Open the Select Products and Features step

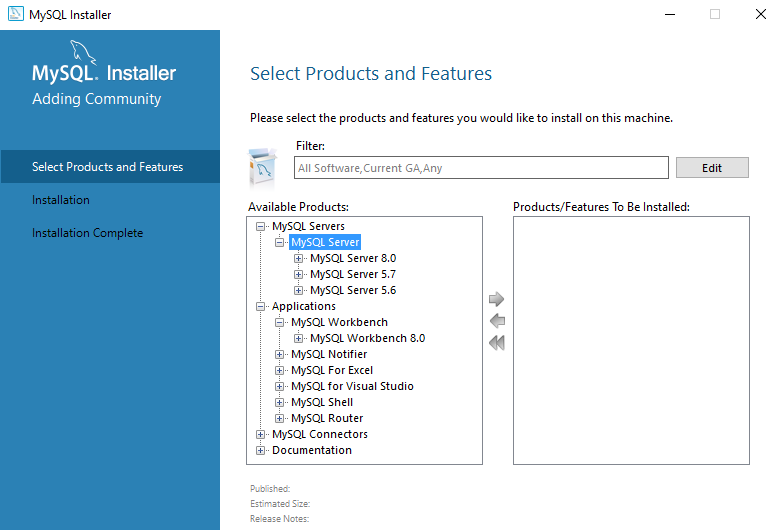[110, 166]
